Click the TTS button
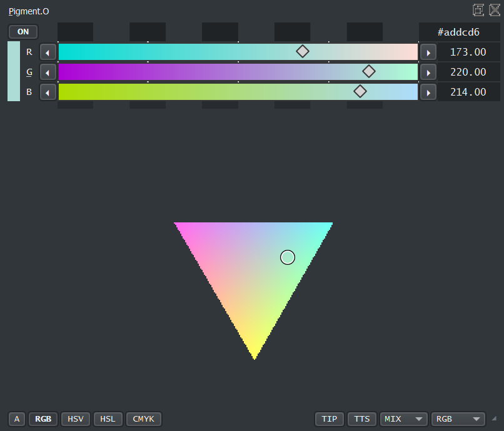504x431 pixels. pos(362,419)
